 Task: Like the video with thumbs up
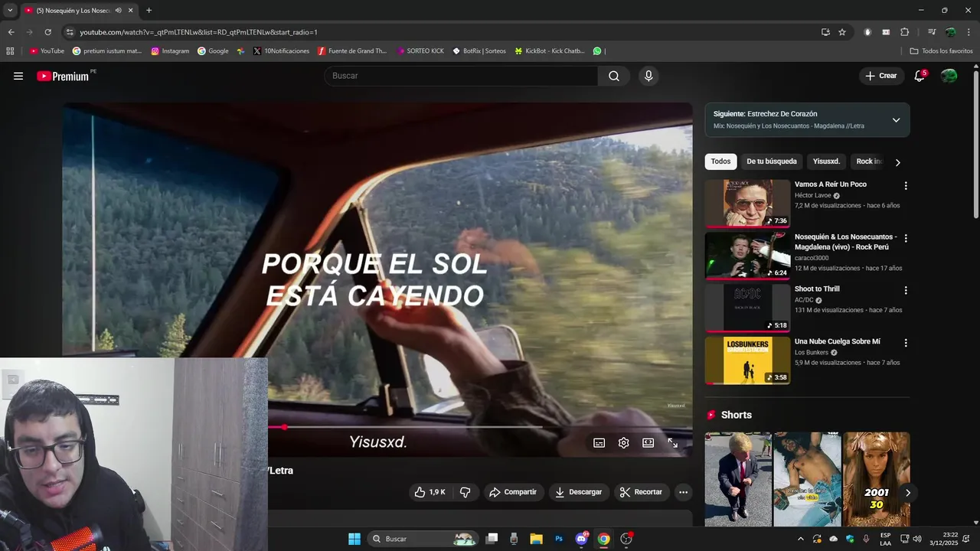(x=430, y=492)
